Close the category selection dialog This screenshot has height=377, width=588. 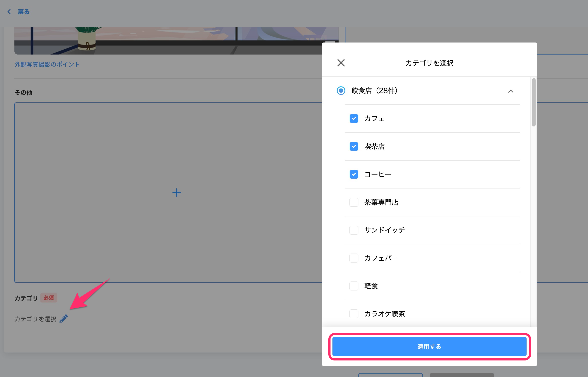[x=341, y=63]
